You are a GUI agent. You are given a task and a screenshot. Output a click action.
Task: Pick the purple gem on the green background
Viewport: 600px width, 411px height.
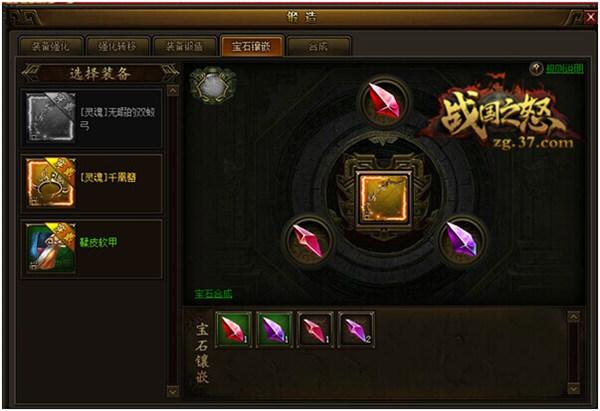point(274,329)
